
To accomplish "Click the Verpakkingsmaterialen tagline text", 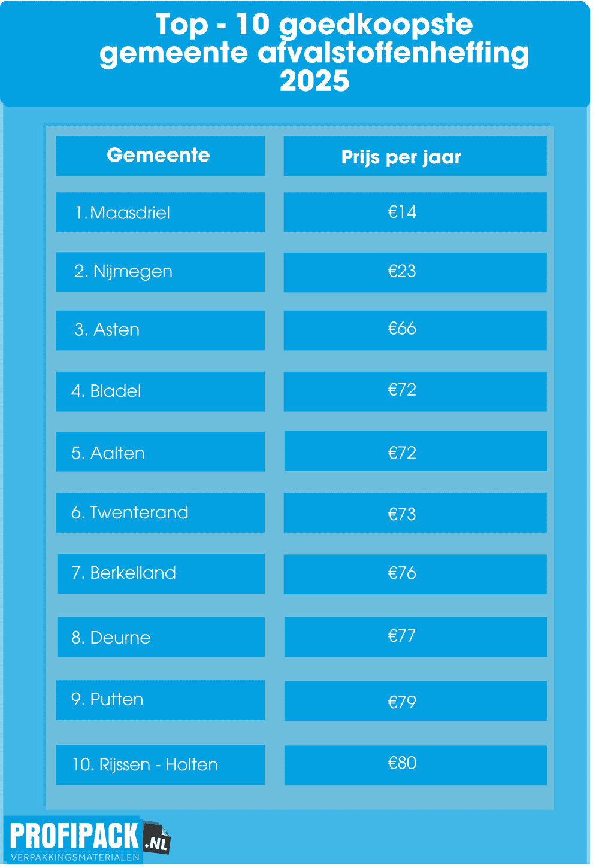I will [x=75, y=857].
